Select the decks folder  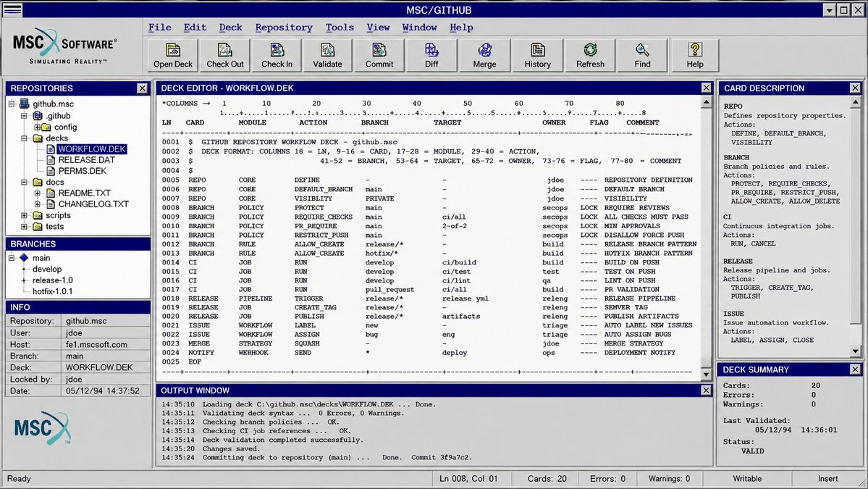pyautogui.click(x=56, y=138)
